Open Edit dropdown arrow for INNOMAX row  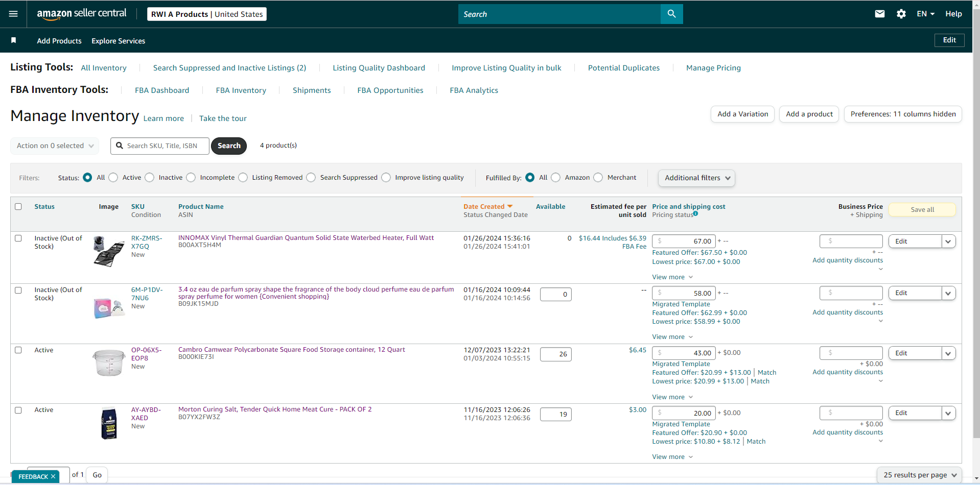[949, 241]
